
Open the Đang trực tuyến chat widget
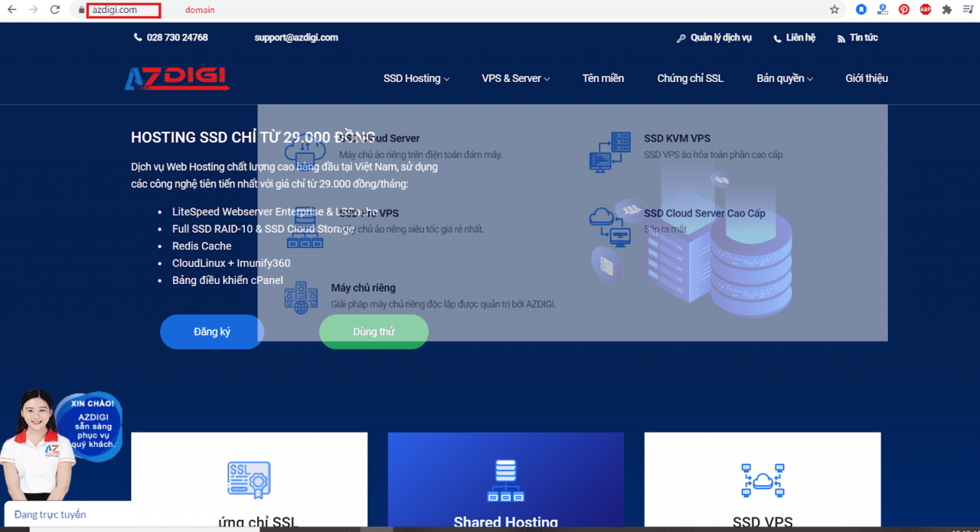pos(51,514)
